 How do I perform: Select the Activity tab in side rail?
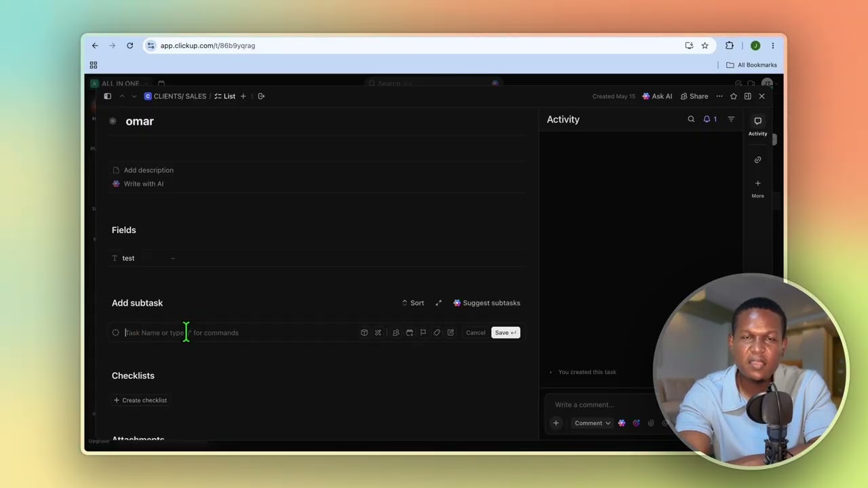(757, 125)
